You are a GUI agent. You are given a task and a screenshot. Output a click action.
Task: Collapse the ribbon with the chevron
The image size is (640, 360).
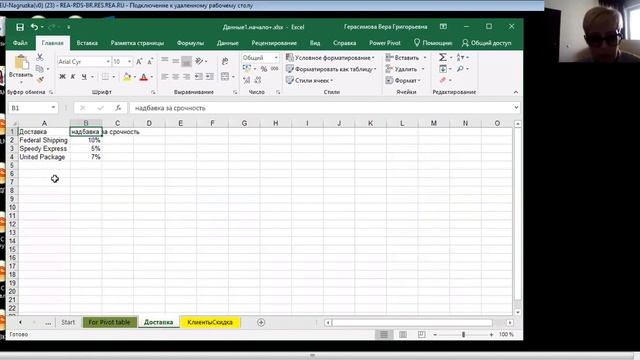[516, 92]
